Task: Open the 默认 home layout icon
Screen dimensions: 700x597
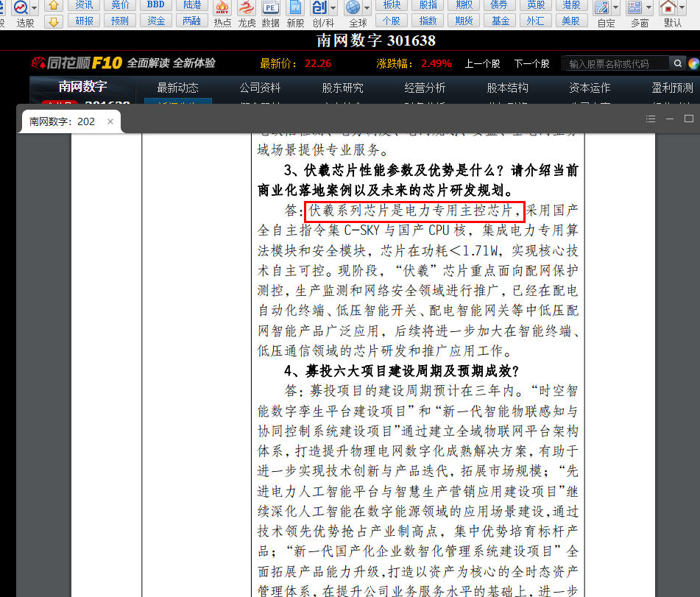Action: tap(668, 7)
